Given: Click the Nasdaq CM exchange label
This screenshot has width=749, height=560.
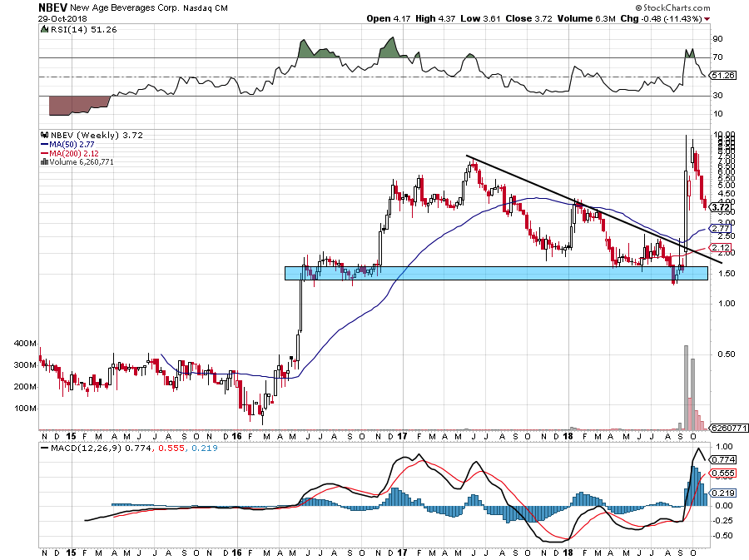Looking at the screenshot, I should click(206, 8).
